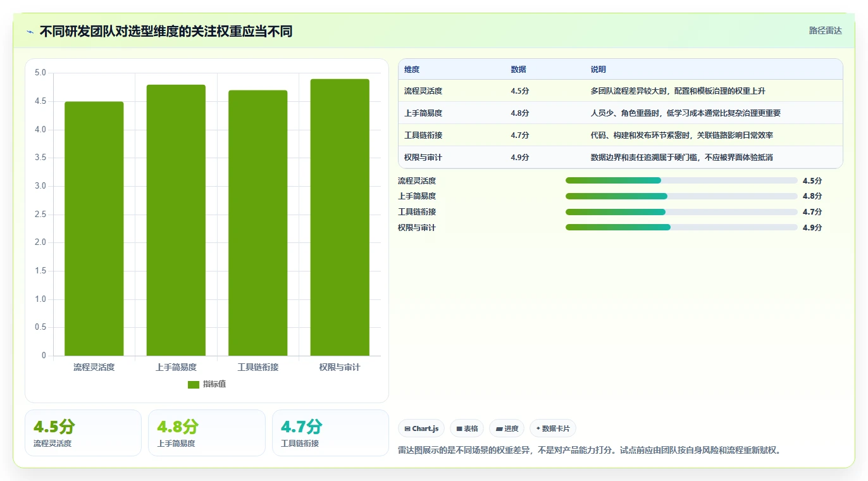Click the lightning icon beside the title
This screenshot has height=481, width=868.
30,32
